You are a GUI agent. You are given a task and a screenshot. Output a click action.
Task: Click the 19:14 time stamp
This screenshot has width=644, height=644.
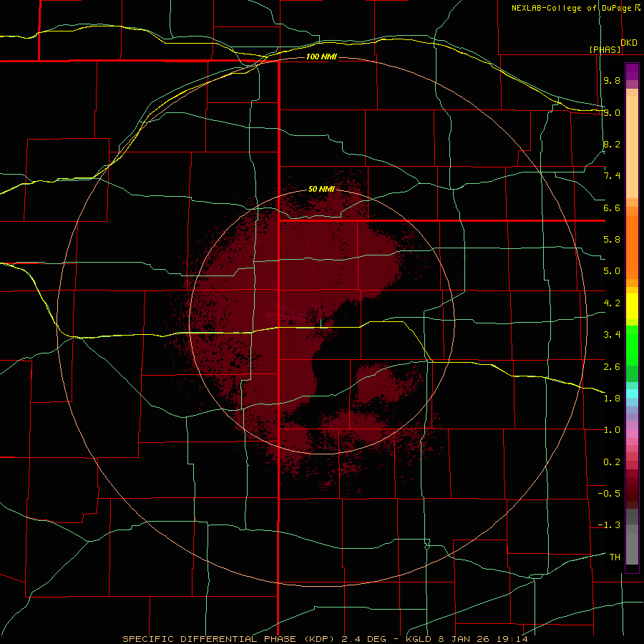[x=513, y=639]
